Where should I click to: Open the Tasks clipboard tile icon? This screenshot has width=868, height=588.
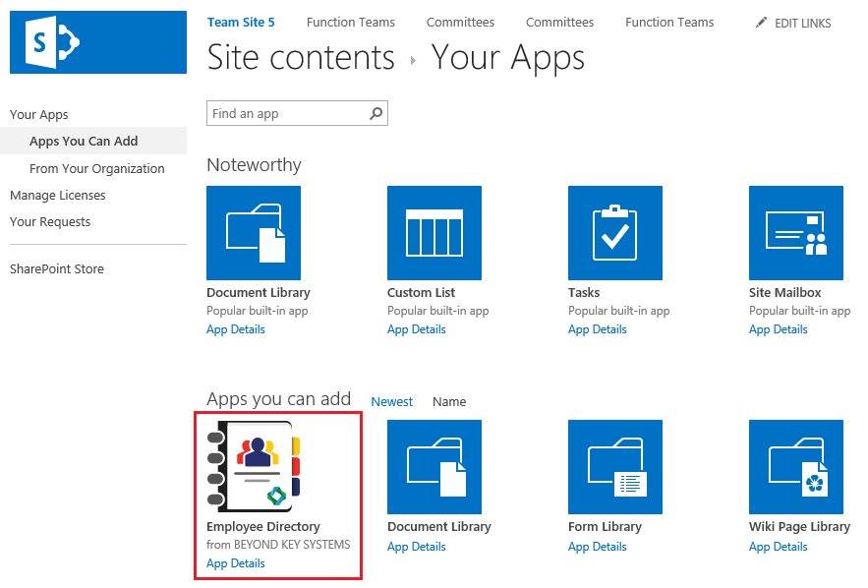click(615, 233)
